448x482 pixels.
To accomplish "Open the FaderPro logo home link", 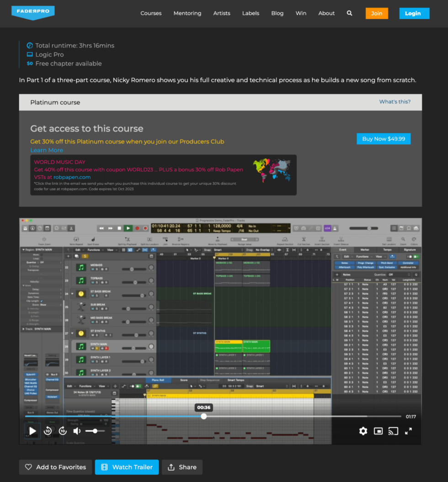I will coord(33,13).
